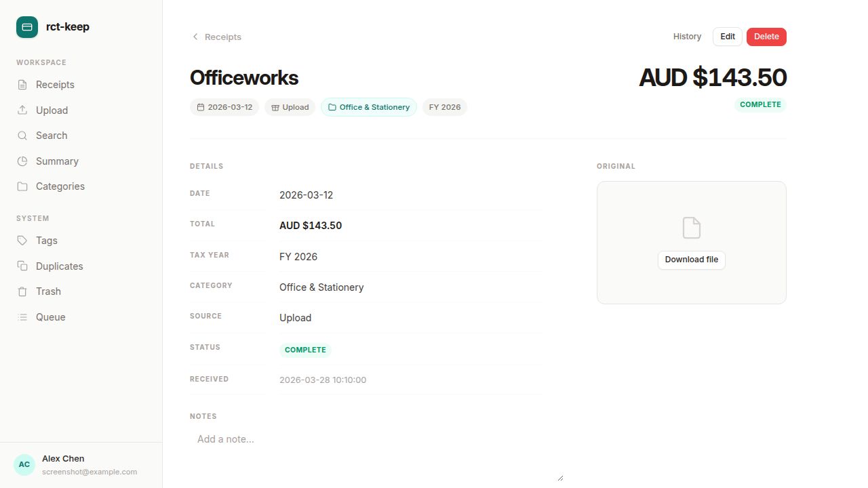The image size is (868, 488).
Task: Open the Upload section from sidebar
Action: pos(24,110)
